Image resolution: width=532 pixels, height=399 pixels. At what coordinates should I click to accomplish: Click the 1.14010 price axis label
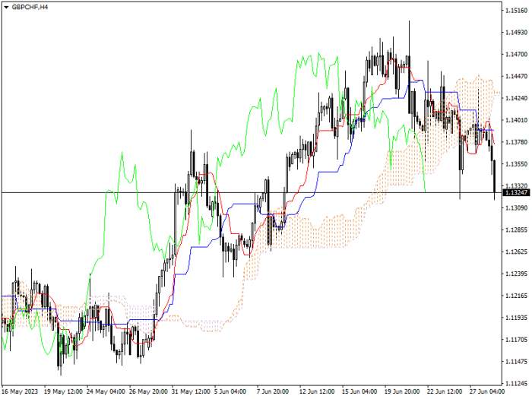516,120
